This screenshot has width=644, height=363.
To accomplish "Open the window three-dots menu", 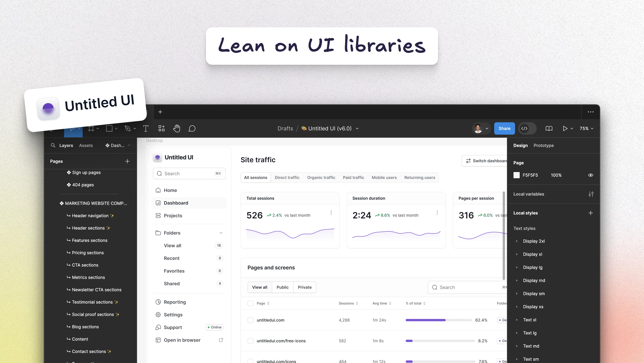I will pyautogui.click(x=591, y=112).
